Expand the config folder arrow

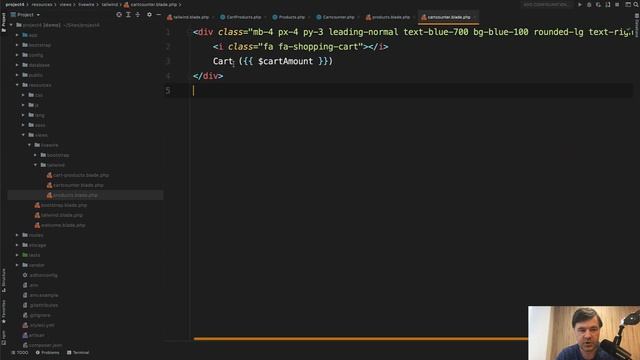click(17, 55)
